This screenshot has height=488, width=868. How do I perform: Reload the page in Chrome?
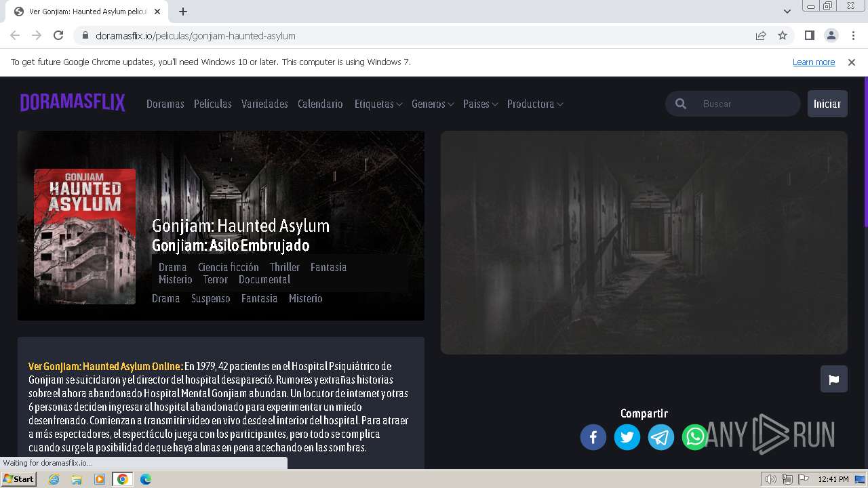point(58,35)
